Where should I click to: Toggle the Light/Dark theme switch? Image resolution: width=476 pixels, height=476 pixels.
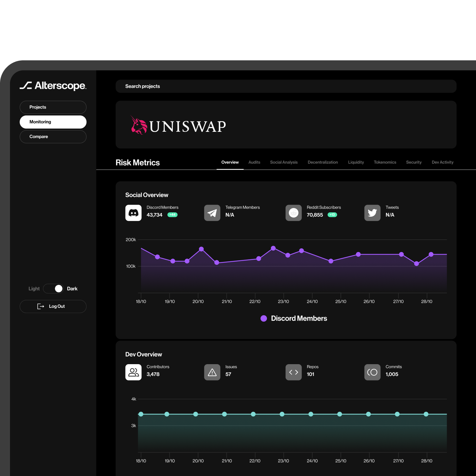(53, 289)
